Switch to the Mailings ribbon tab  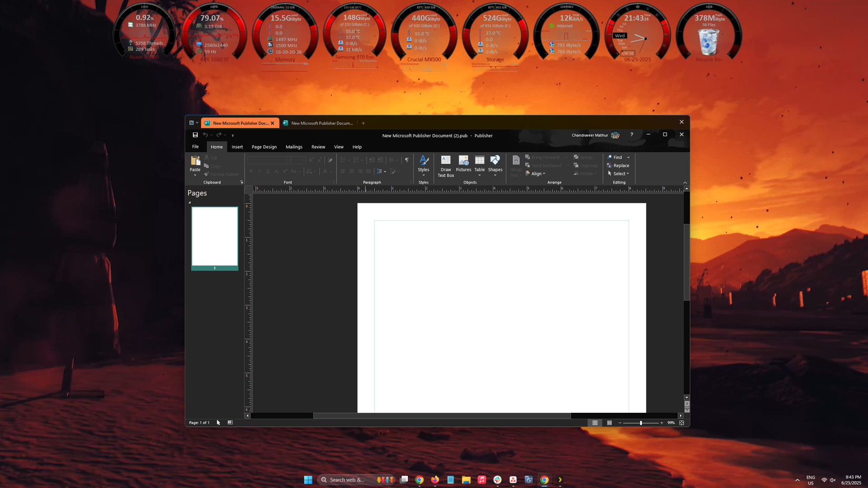[x=294, y=147]
